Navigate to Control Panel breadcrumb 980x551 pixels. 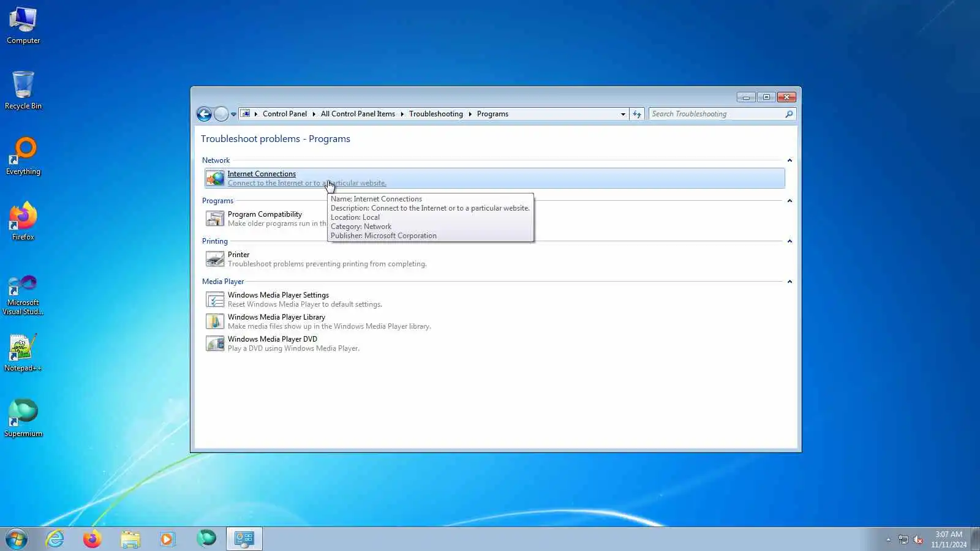[285, 114]
